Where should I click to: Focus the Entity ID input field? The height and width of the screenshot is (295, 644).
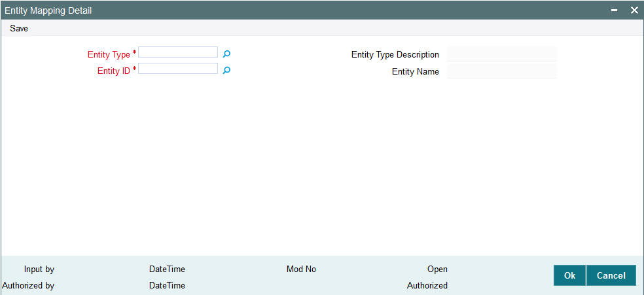coord(178,69)
